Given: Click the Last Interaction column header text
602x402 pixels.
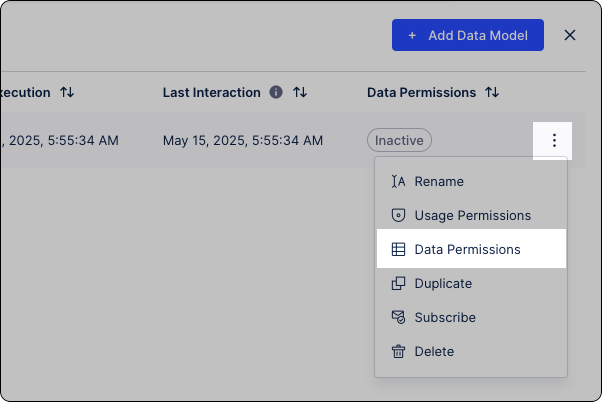Looking at the screenshot, I should [x=212, y=93].
